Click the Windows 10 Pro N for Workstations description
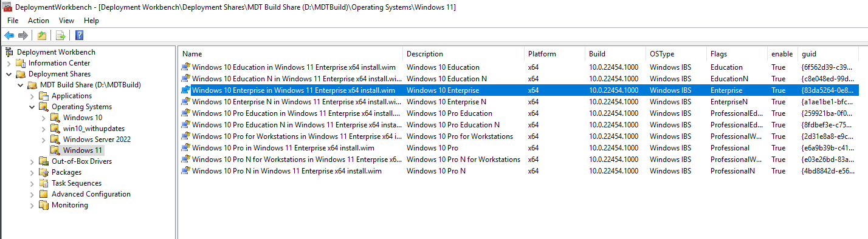Viewport: 868px width, 239px height. pos(463,160)
